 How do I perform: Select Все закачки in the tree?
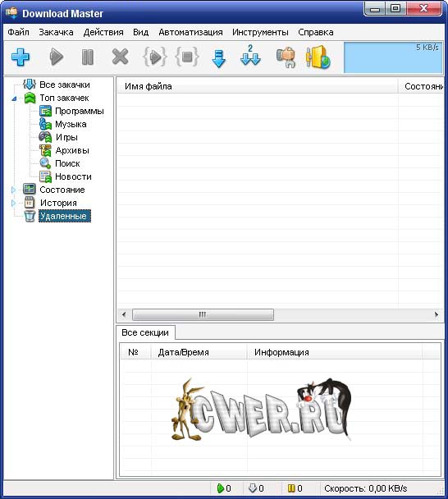coord(65,85)
